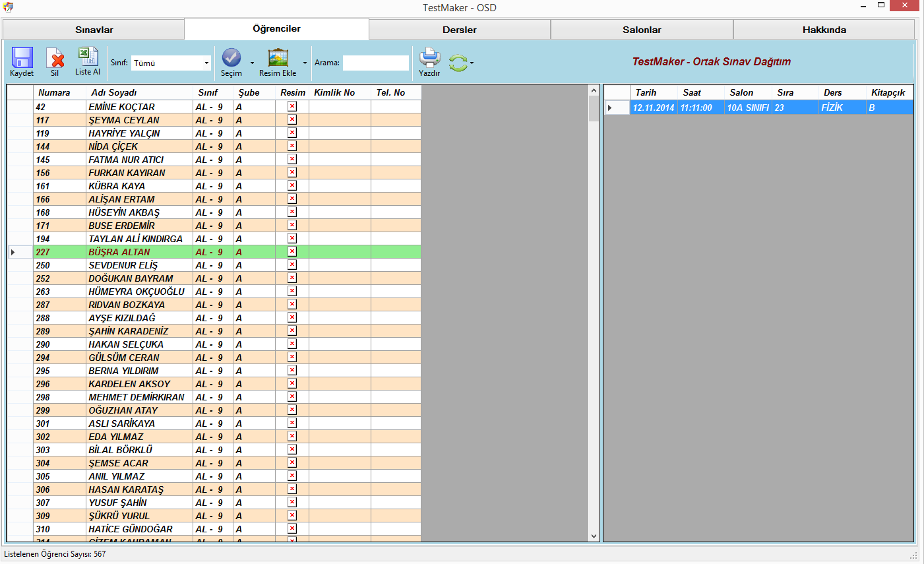Expand the Resim Ekle dropdown arrow
Image resolution: width=924 pixels, height=564 pixels.
point(305,63)
